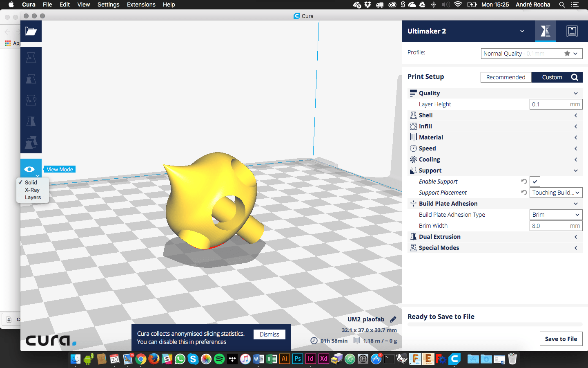Open Build Plate Adhesion Type dropdown

(556, 214)
